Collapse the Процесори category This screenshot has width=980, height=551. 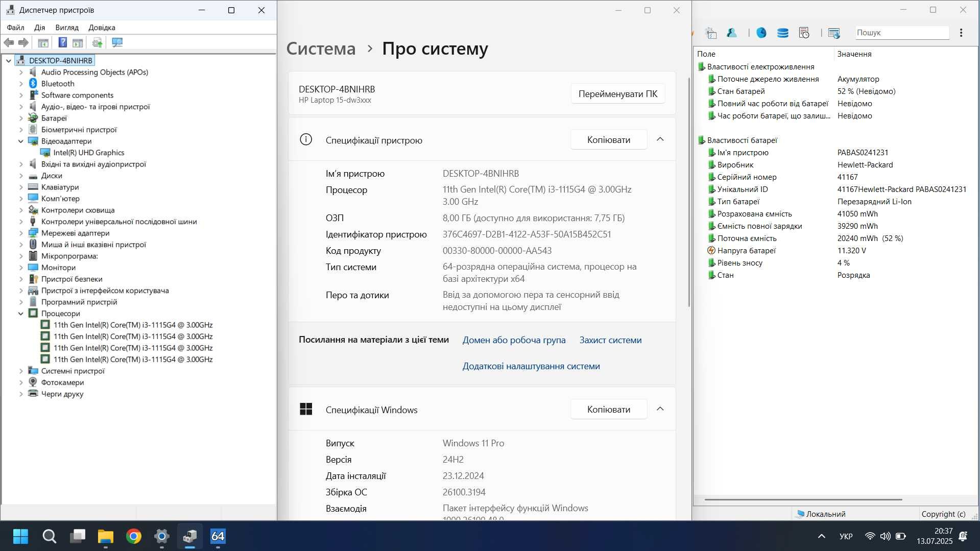pos(21,314)
